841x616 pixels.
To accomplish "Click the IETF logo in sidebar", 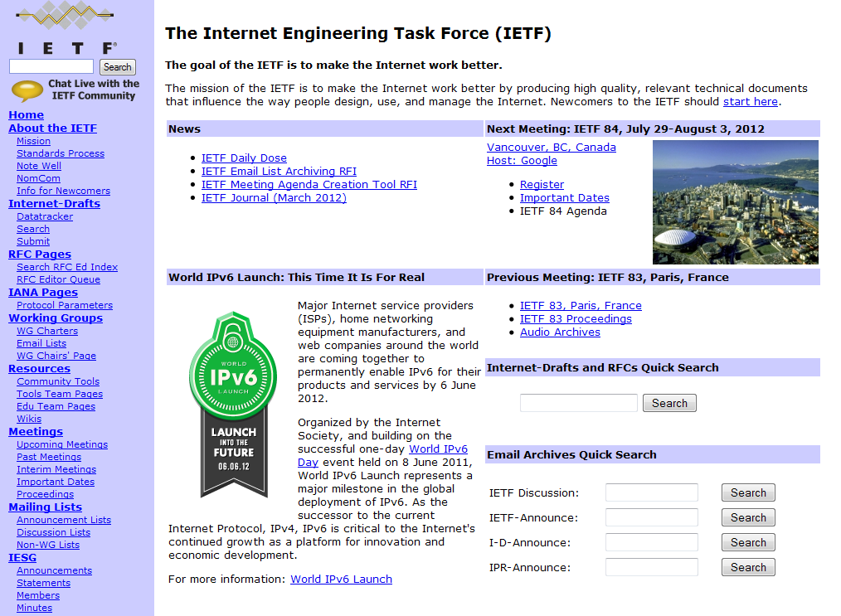I will [x=65, y=28].
